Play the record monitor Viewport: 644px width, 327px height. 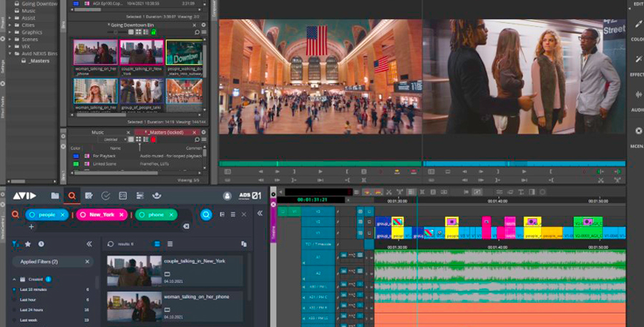coord(524,171)
